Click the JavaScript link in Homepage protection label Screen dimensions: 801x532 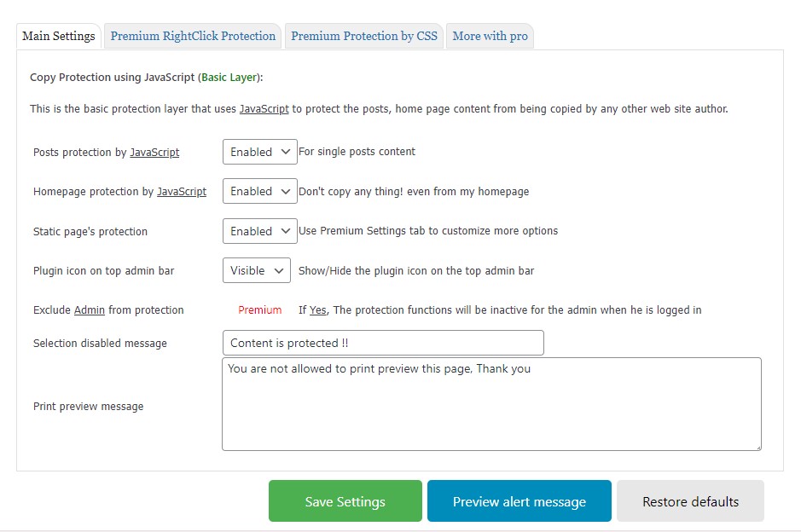(182, 192)
